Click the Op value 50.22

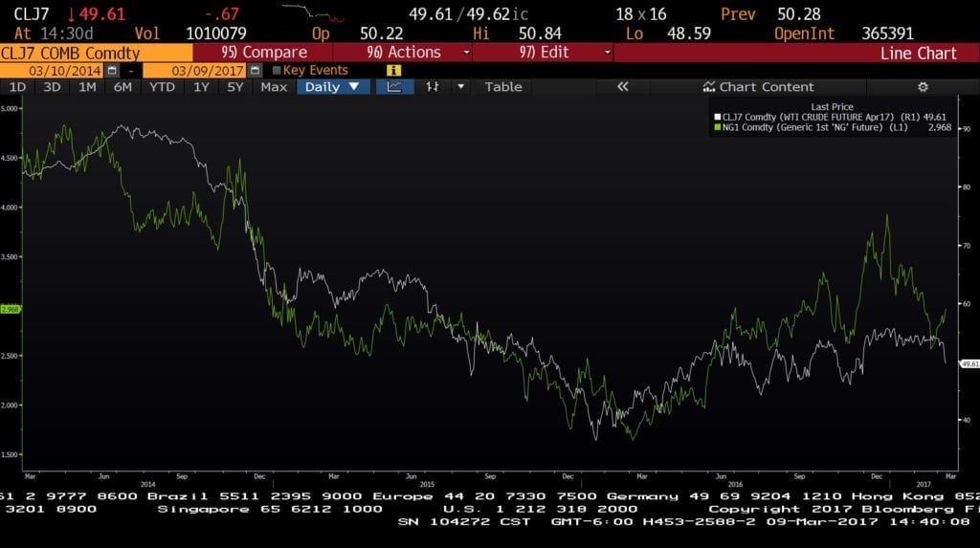tap(381, 33)
